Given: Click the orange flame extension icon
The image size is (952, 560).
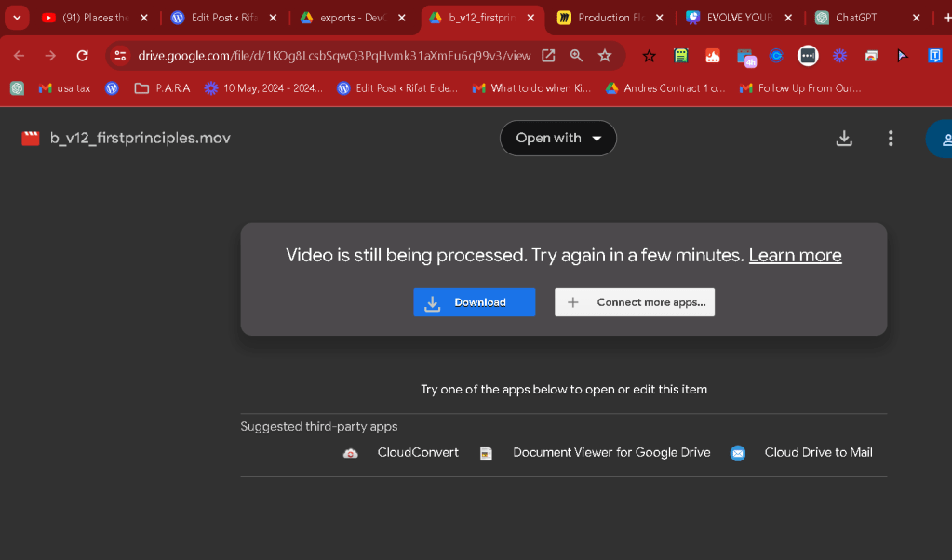Looking at the screenshot, I should pyautogui.click(x=712, y=56).
